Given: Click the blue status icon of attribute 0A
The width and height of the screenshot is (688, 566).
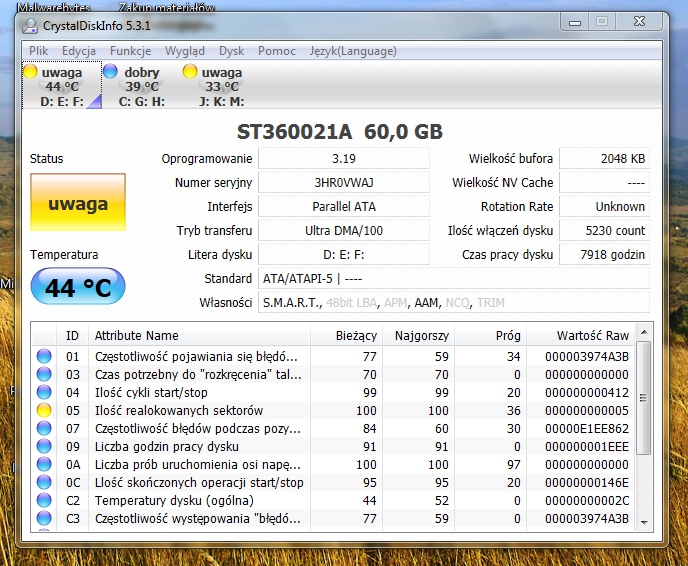Looking at the screenshot, I should tap(44, 464).
